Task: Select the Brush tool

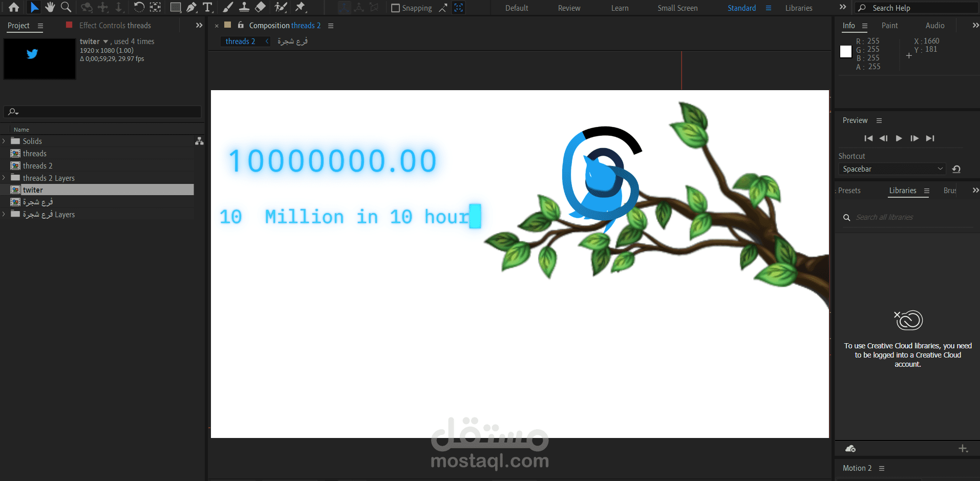Action: 228,7
